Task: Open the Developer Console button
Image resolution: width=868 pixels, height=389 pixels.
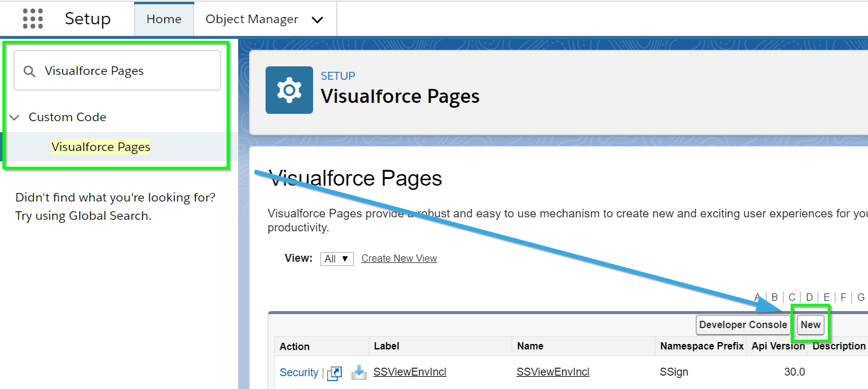Action: (743, 324)
